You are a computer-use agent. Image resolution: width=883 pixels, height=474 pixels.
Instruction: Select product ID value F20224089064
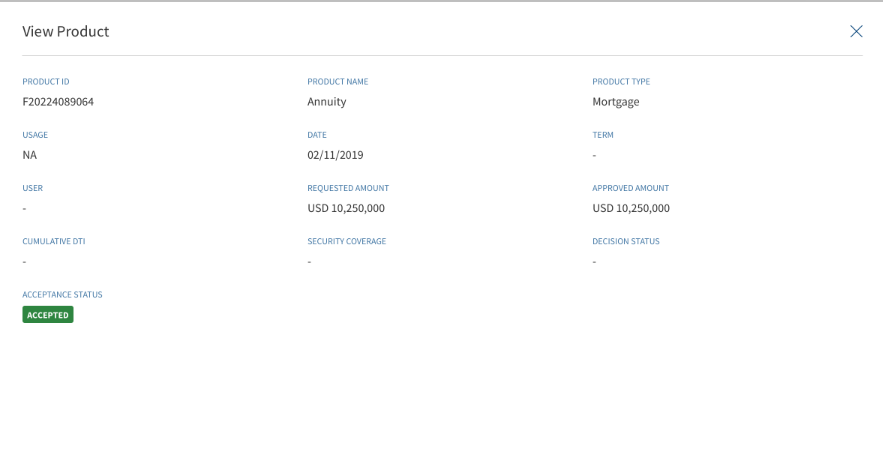click(x=58, y=102)
